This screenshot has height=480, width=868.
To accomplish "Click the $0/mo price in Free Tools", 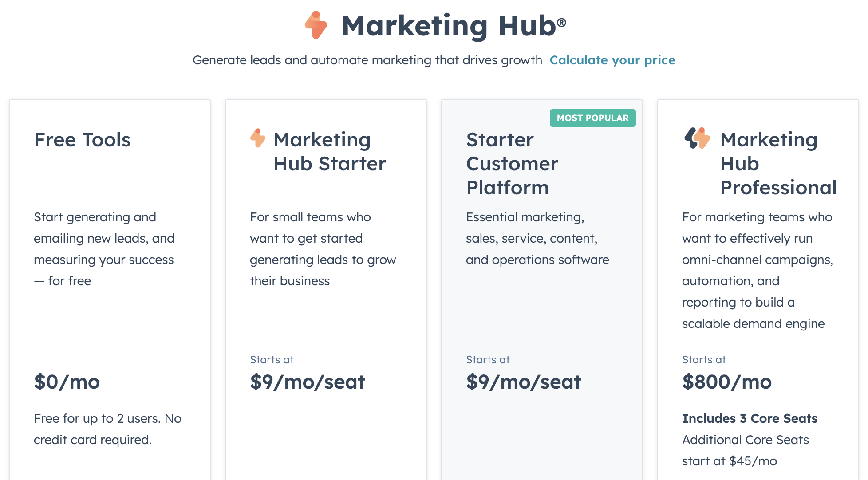I will [67, 382].
